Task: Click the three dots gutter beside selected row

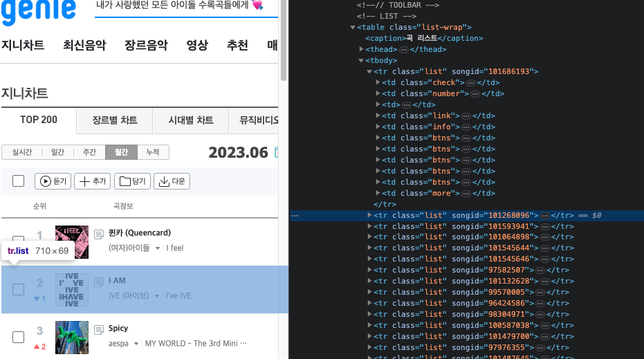Action: (x=295, y=216)
